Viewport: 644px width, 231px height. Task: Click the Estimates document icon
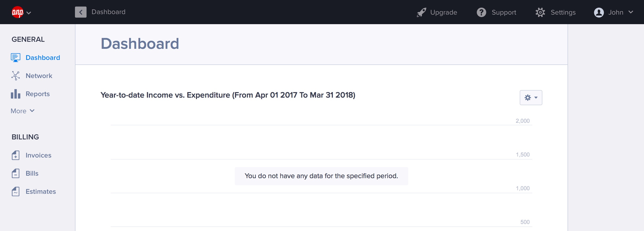click(x=16, y=191)
